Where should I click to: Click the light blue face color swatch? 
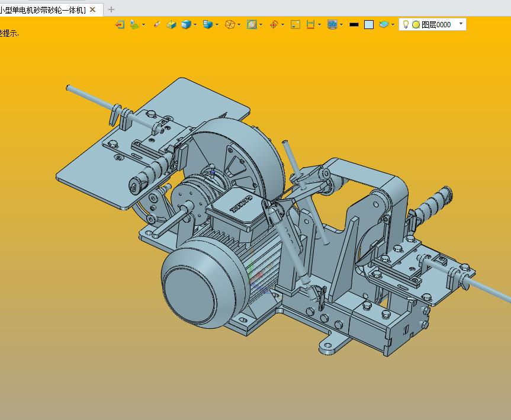[369, 24]
